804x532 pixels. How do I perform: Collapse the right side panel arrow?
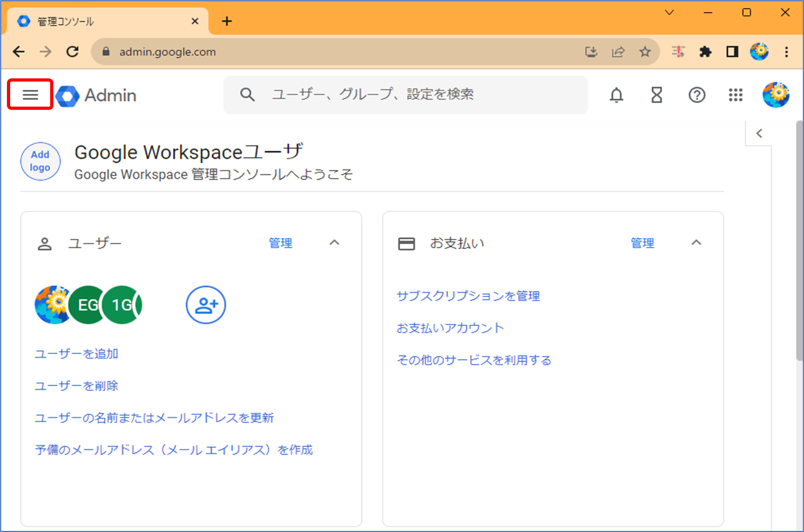tap(759, 133)
